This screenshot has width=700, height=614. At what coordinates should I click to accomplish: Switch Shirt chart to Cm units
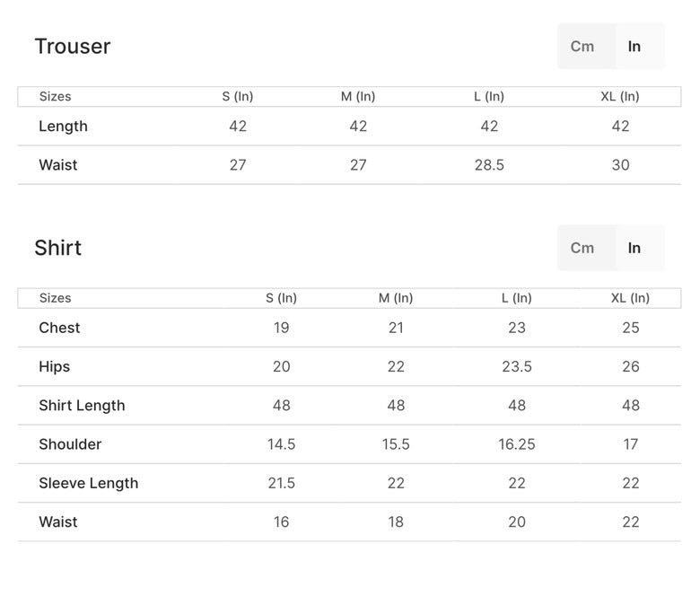tap(582, 248)
